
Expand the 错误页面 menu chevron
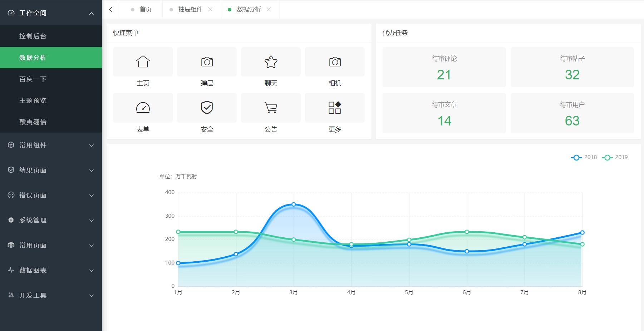pyautogui.click(x=91, y=196)
